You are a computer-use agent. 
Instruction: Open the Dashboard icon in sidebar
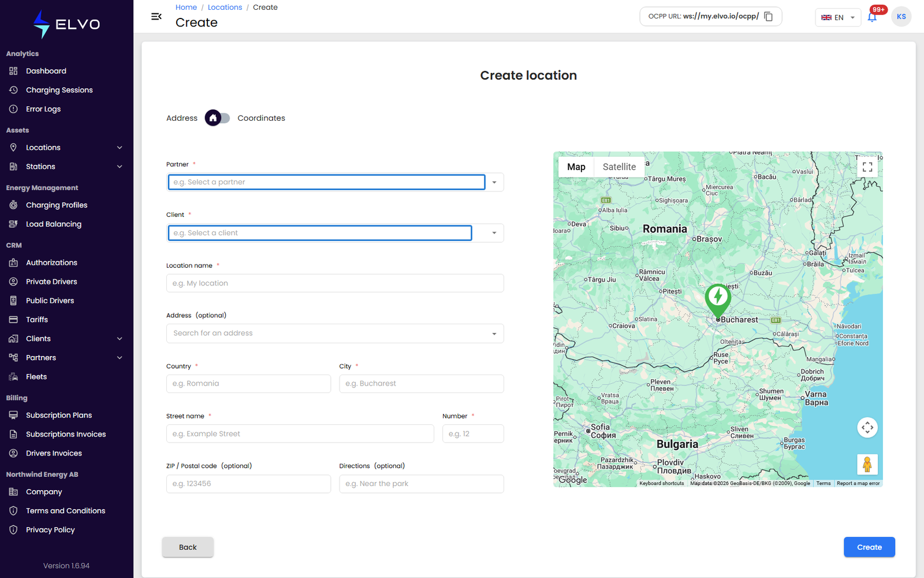click(x=13, y=71)
